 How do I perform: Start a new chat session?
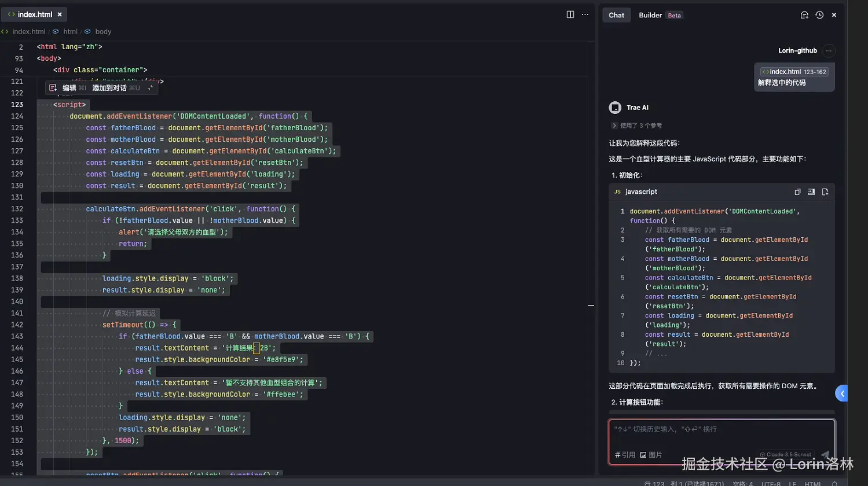click(x=804, y=15)
